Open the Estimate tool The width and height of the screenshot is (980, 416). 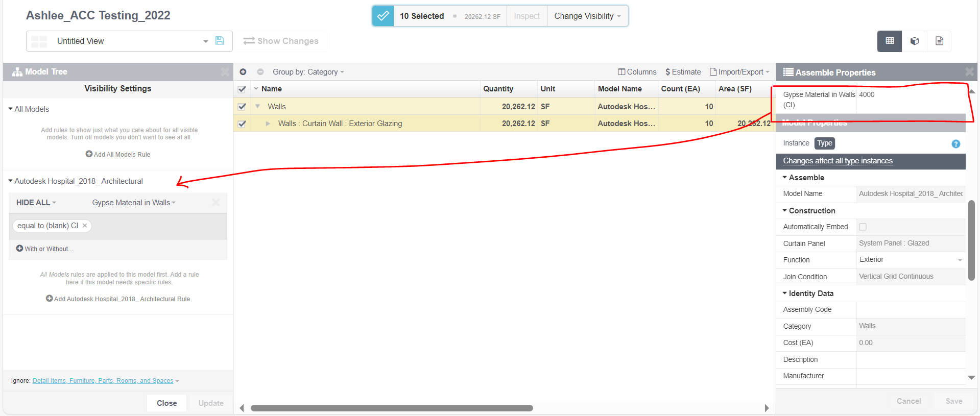point(683,72)
